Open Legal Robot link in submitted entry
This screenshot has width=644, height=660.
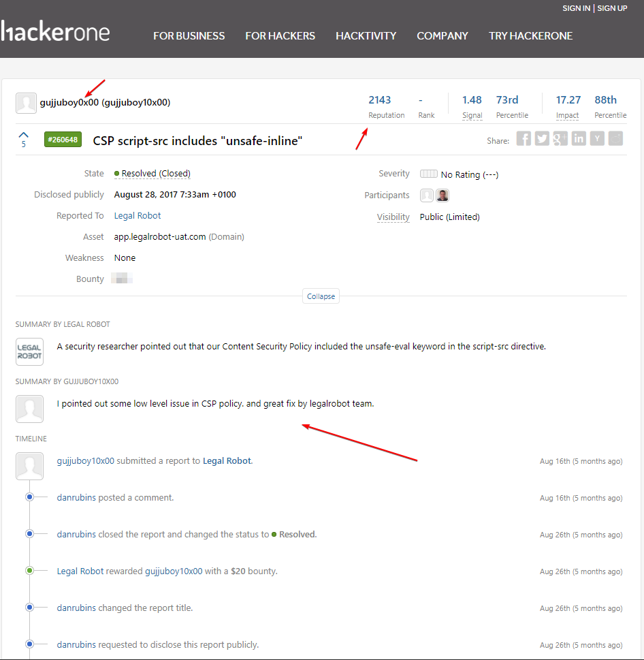227,461
